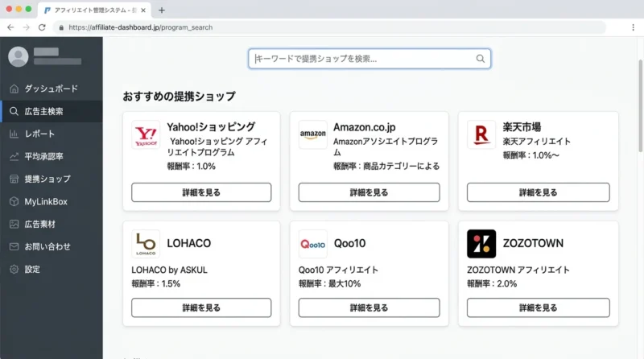Image resolution: width=644 pixels, height=359 pixels.
Task: Select 広告主検索 menu item
Action: 52,111
